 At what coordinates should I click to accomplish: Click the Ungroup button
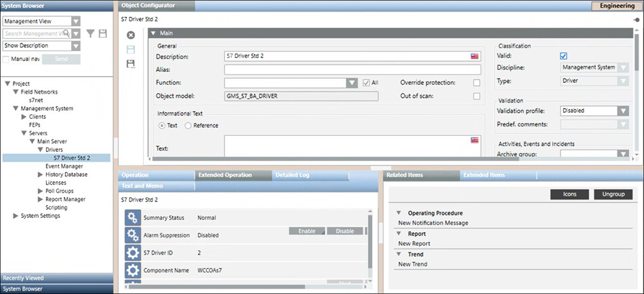point(613,194)
